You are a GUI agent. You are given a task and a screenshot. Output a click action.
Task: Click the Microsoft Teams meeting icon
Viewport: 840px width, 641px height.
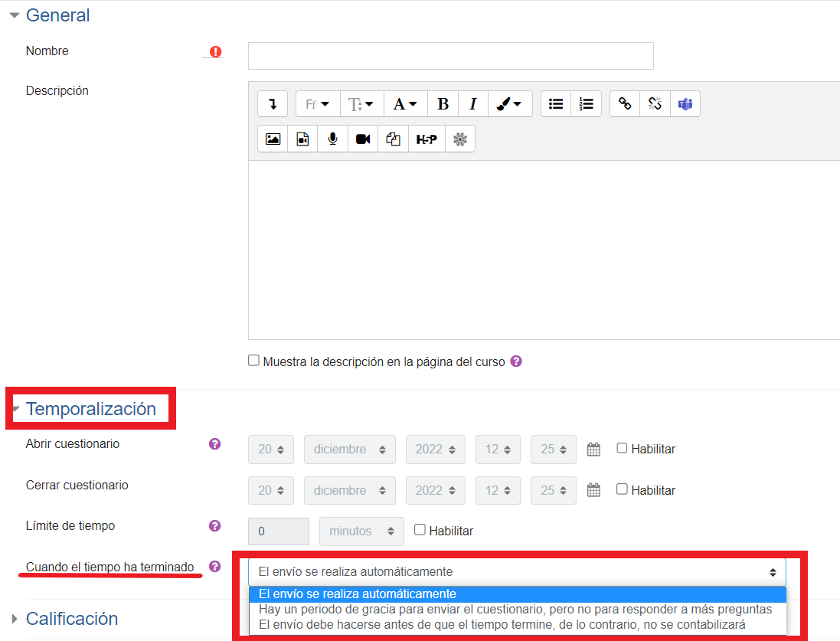(685, 104)
